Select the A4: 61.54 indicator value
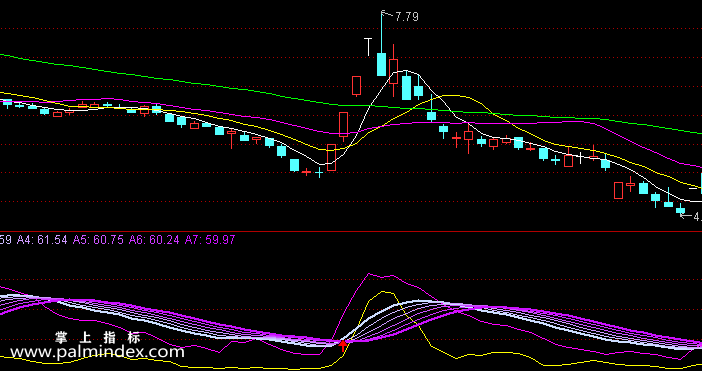 42,240
